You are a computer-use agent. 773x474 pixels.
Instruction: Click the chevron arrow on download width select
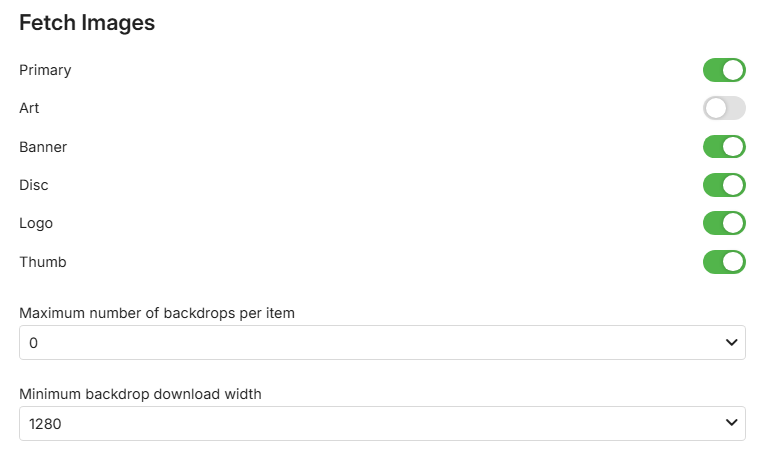click(729, 423)
